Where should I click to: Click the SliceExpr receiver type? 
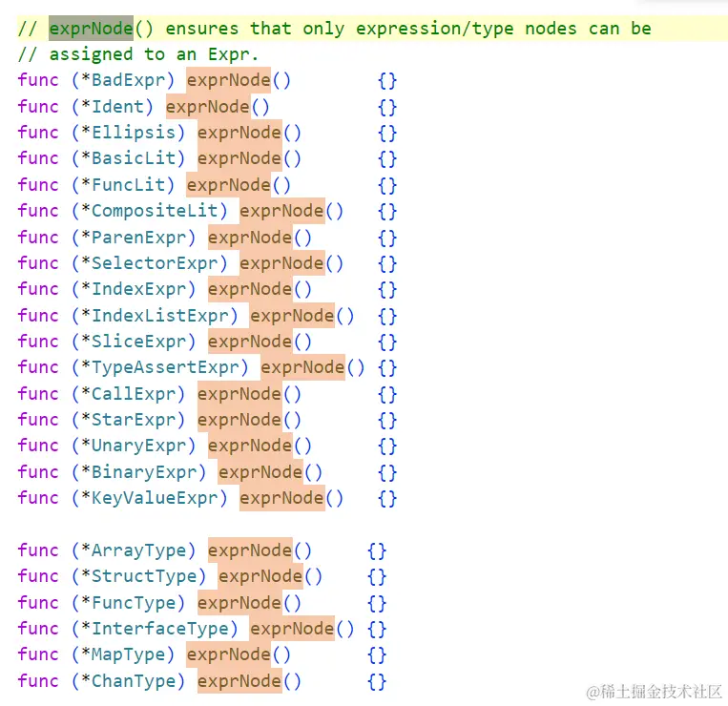pos(138,342)
